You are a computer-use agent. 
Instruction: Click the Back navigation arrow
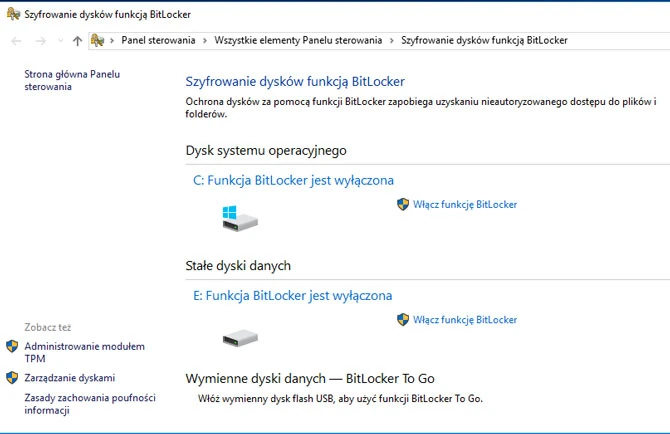[x=16, y=41]
